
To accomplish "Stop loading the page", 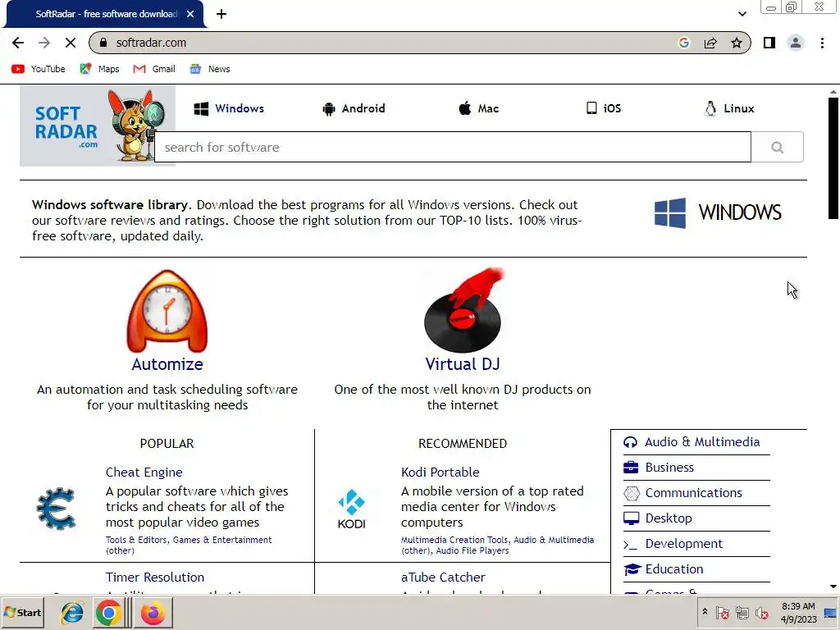I will click(71, 43).
